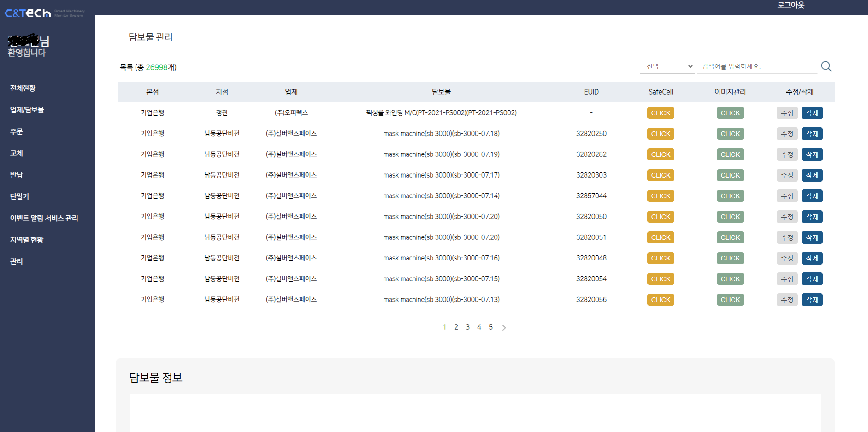This screenshot has height=432, width=868.
Task: Open 업체/담보물 sidebar menu
Action: point(27,110)
